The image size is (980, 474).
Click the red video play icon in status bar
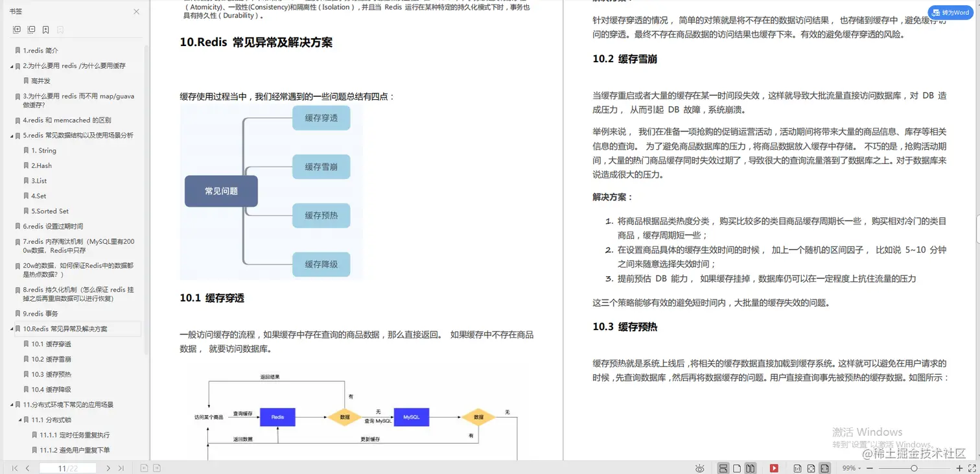coord(774,468)
